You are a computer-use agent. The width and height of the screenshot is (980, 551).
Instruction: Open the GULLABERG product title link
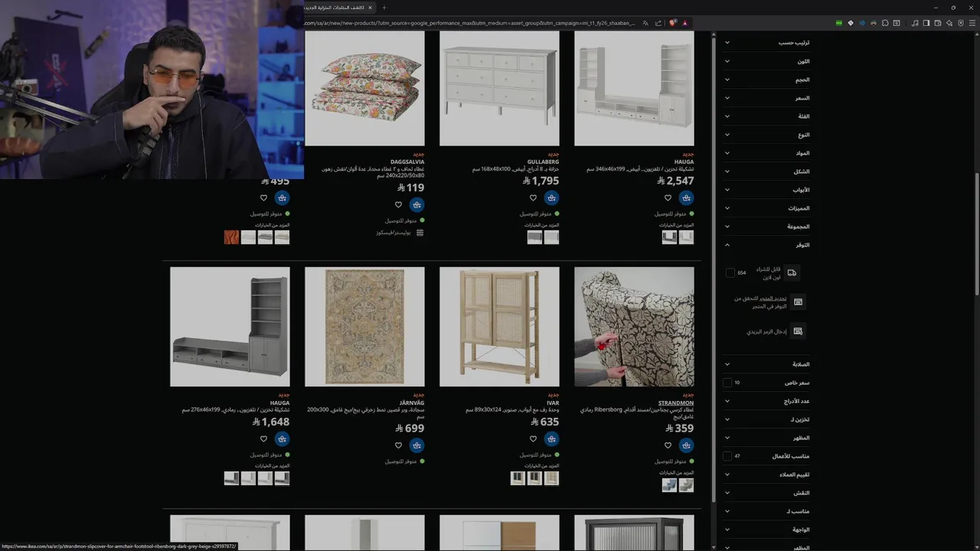click(544, 162)
